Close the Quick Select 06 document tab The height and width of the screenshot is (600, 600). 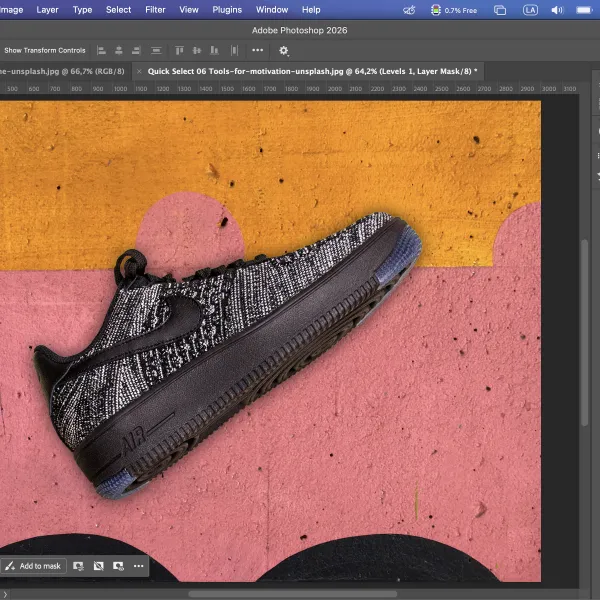139,72
